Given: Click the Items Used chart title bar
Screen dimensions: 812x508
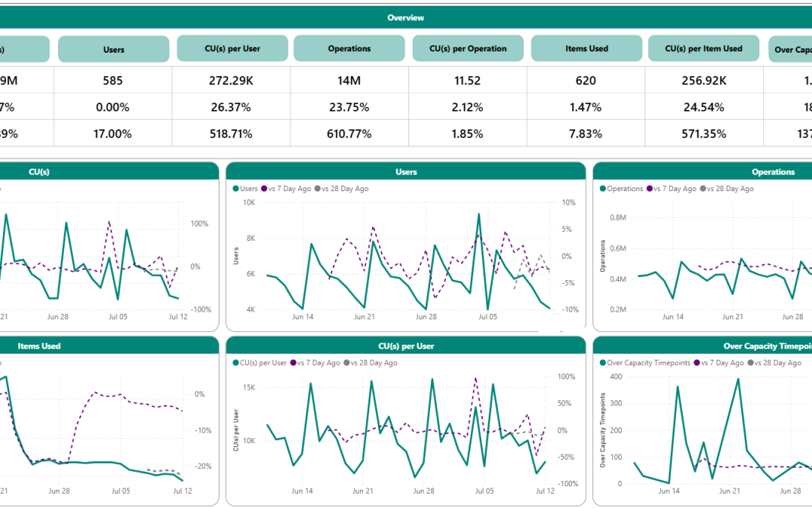Looking at the screenshot, I should coord(109,345).
